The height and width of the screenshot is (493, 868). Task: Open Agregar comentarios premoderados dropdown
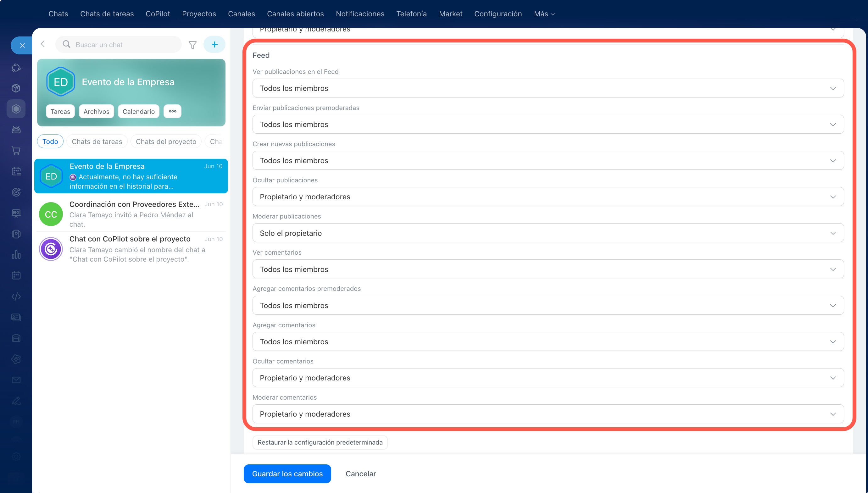tap(548, 305)
